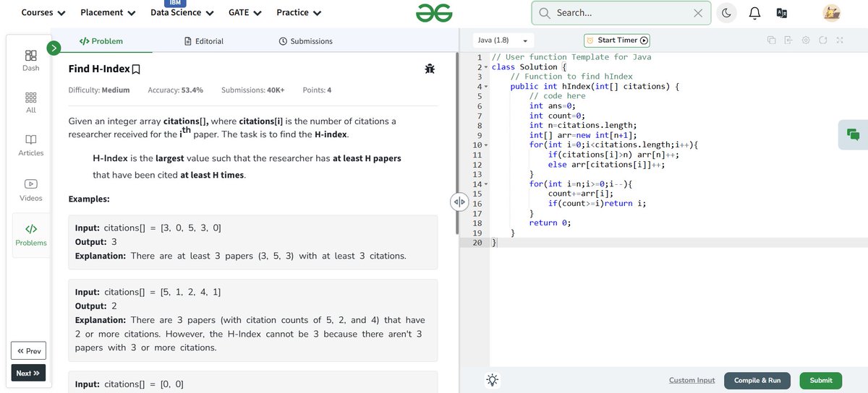Expand the Practice menu

point(299,13)
